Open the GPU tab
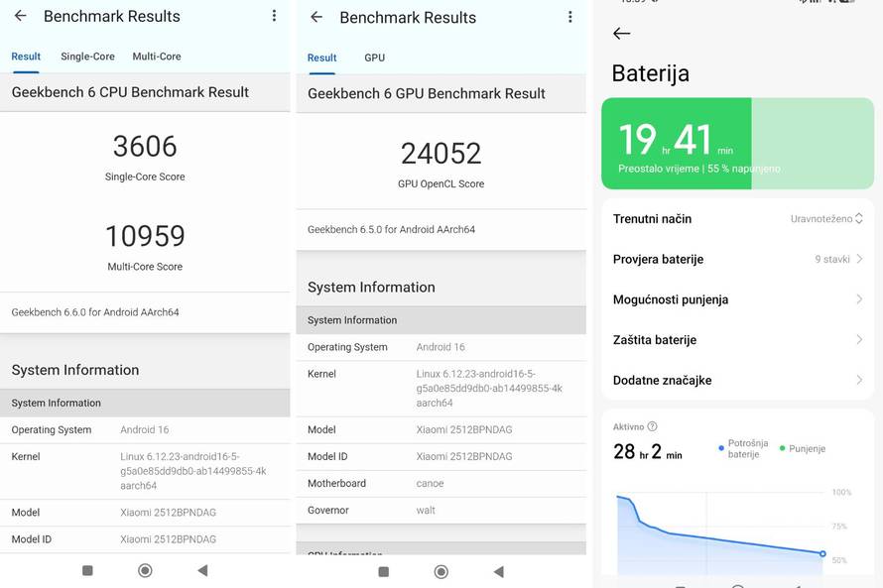The width and height of the screenshot is (883, 588). click(374, 58)
